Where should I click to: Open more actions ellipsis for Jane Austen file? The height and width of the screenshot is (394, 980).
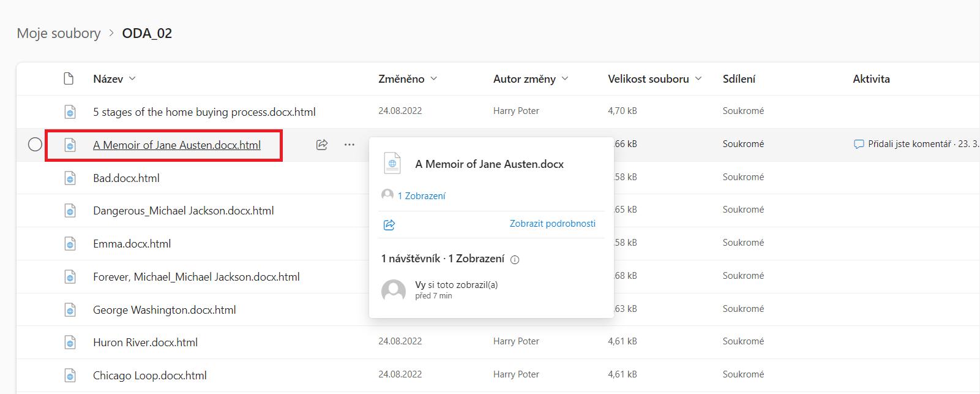[349, 145]
